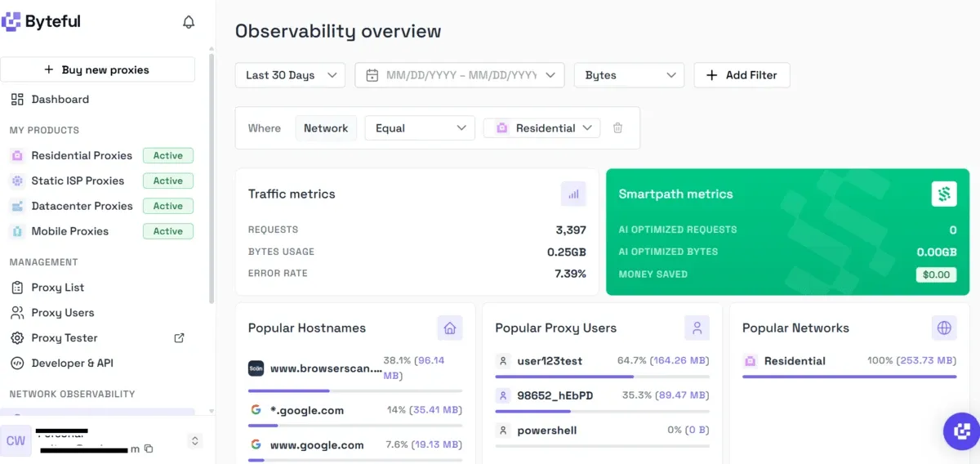Screen dimensions: 980x464
Task: Click Active badge beside Static ISP Proxies
Action: point(168,181)
